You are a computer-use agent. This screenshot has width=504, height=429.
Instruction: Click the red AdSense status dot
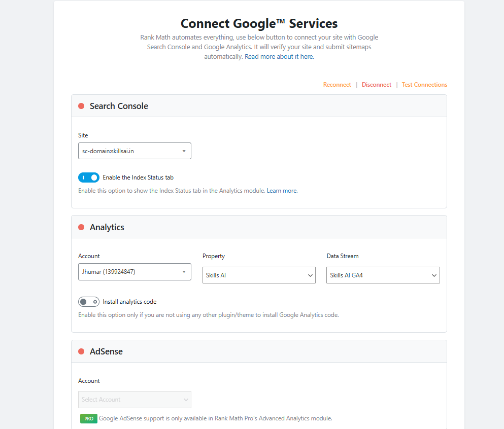pos(81,351)
